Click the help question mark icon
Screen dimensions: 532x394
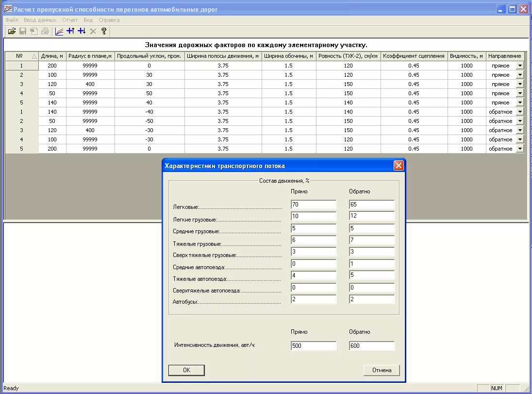point(104,31)
